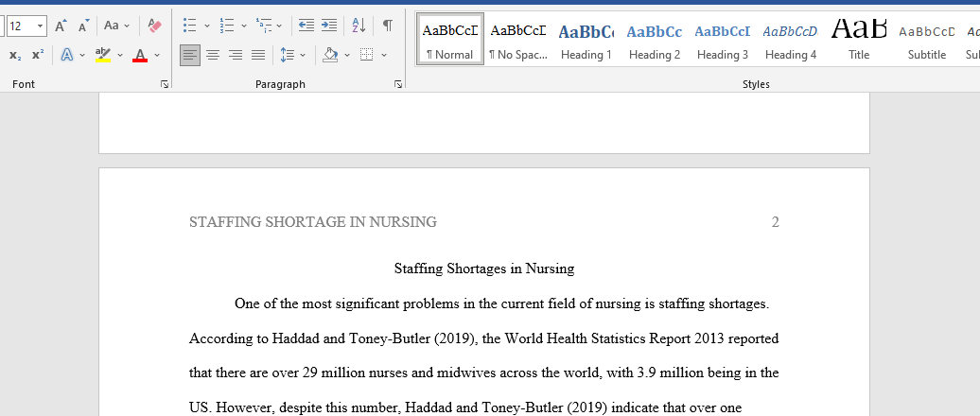Click the Bullets list icon
Image resolution: width=980 pixels, height=416 pixels.
click(x=190, y=26)
